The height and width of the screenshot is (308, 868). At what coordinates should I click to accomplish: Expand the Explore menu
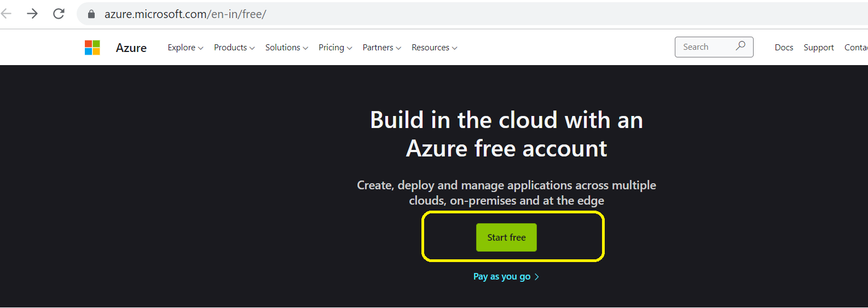186,48
